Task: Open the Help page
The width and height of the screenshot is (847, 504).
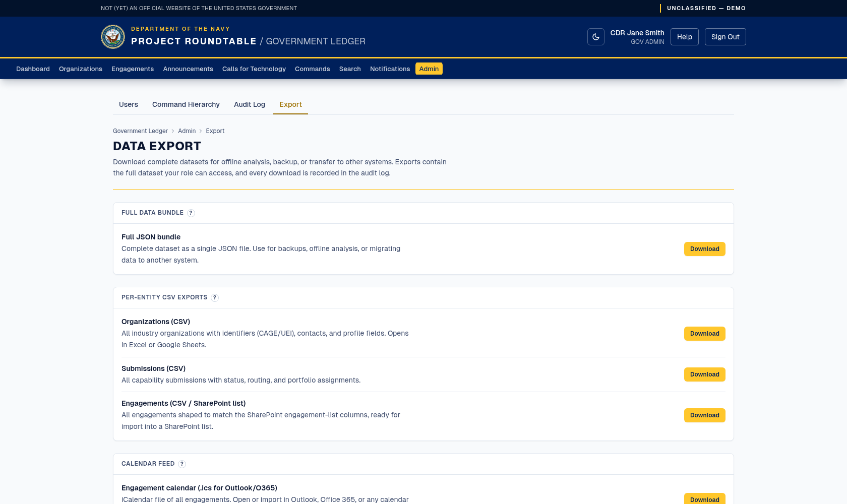Action: (x=684, y=37)
